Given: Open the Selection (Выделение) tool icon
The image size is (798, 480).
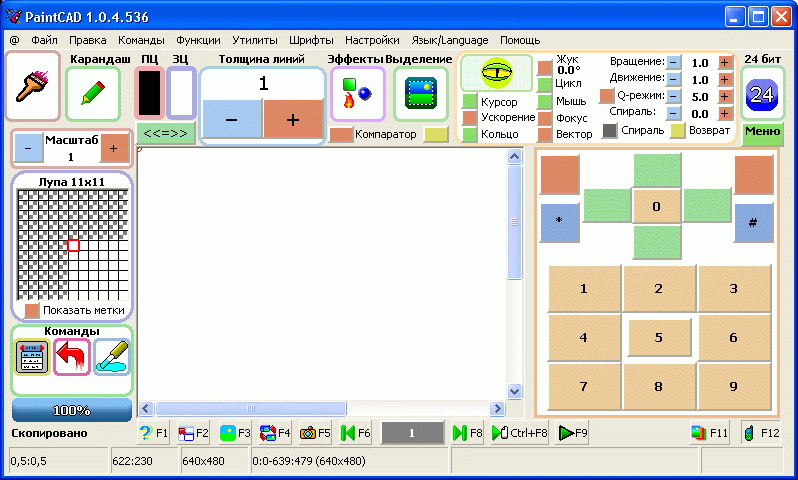Looking at the screenshot, I should [420, 93].
